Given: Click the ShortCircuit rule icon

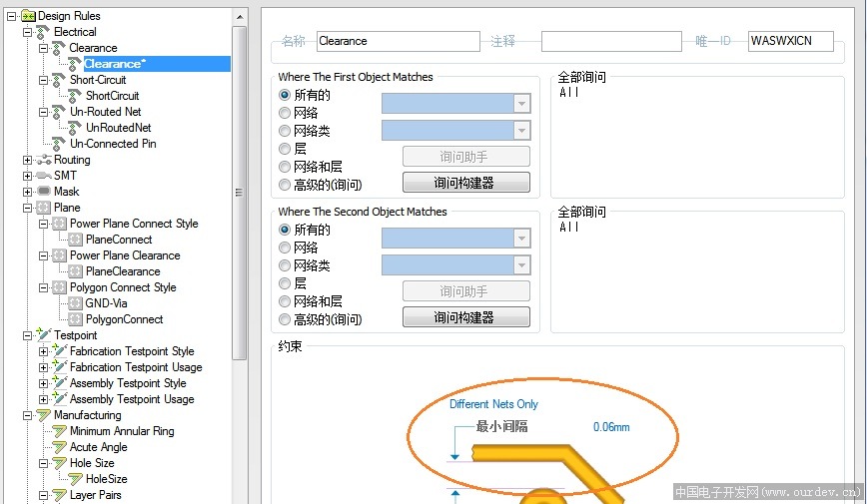Looking at the screenshot, I should (x=75, y=96).
